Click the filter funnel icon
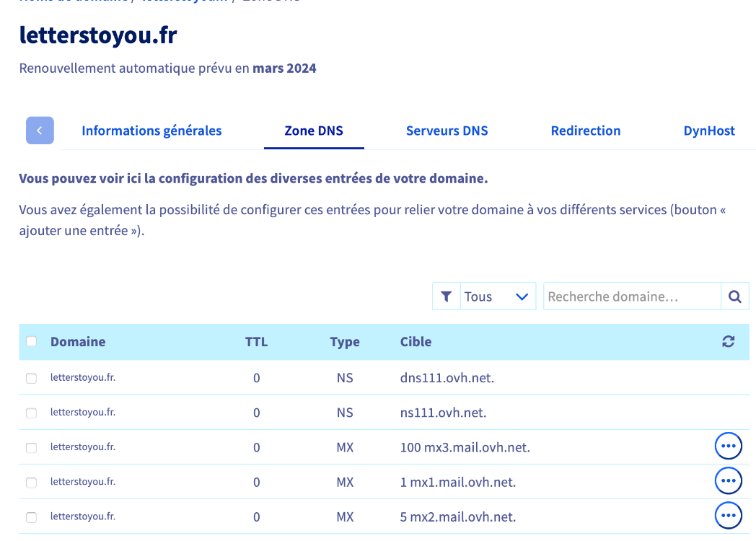This screenshot has height=541, width=756. pos(447,296)
